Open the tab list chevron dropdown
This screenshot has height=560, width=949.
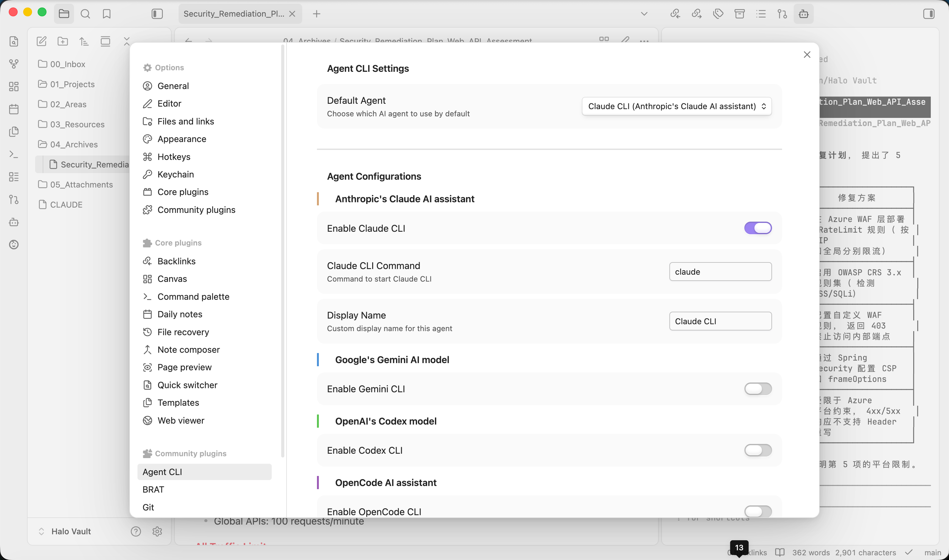click(644, 14)
